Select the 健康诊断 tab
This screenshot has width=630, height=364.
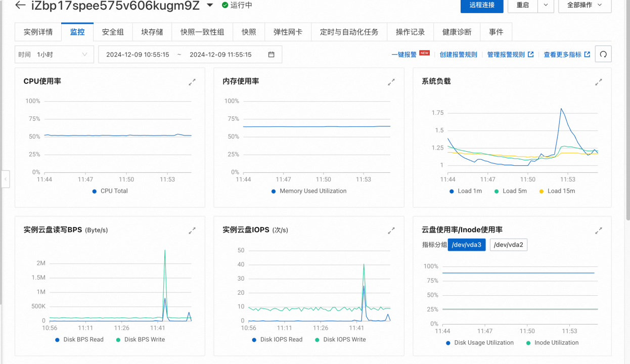(457, 32)
